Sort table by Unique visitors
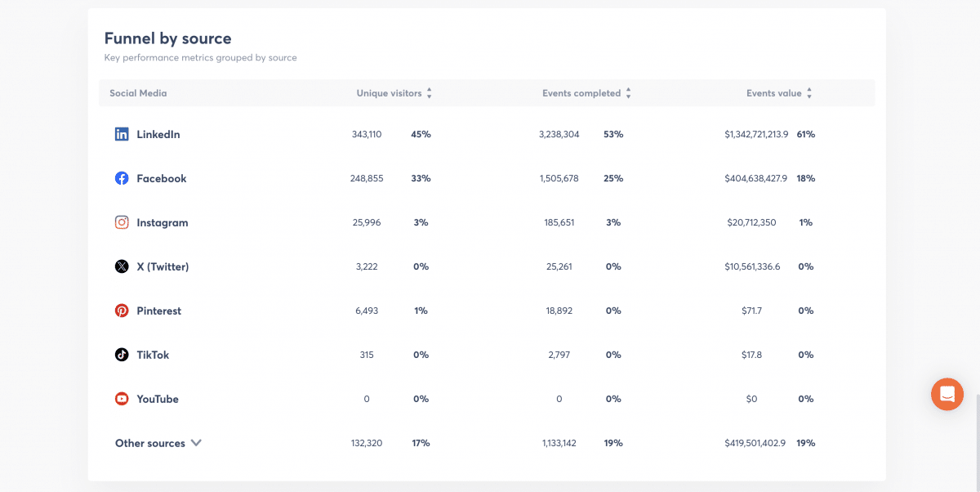 coord(430,93)
